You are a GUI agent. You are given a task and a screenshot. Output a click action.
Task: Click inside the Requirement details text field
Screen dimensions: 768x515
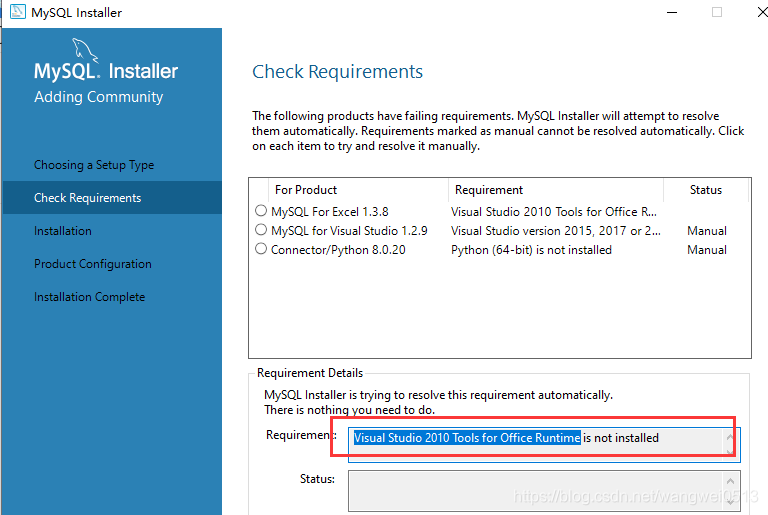(x=544, y=444)
